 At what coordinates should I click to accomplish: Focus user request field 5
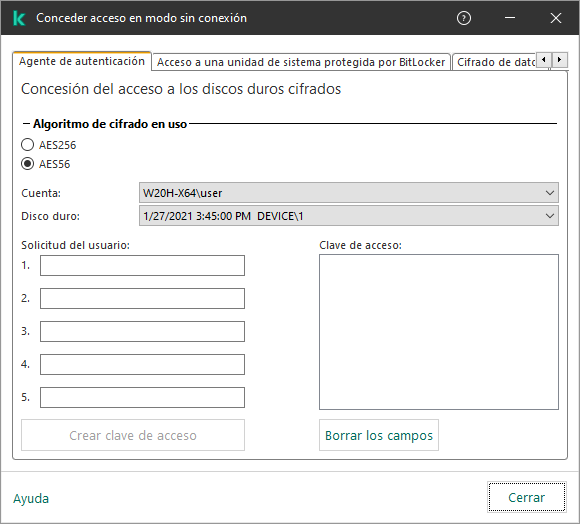coord(142,397)
